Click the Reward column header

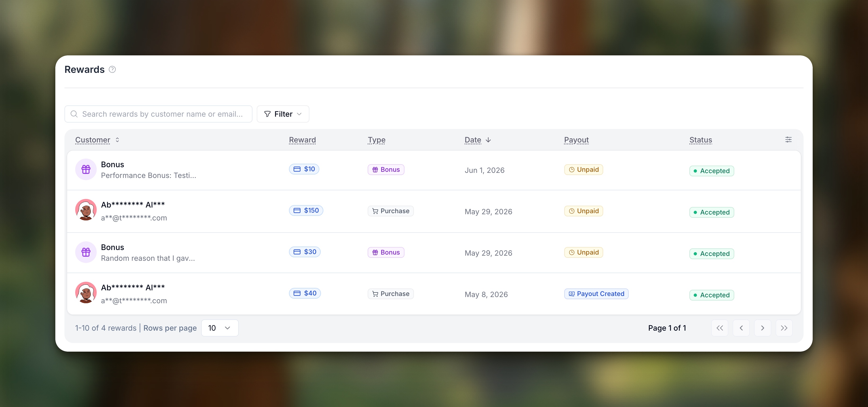pyautogui.click(x=302, y=140)
